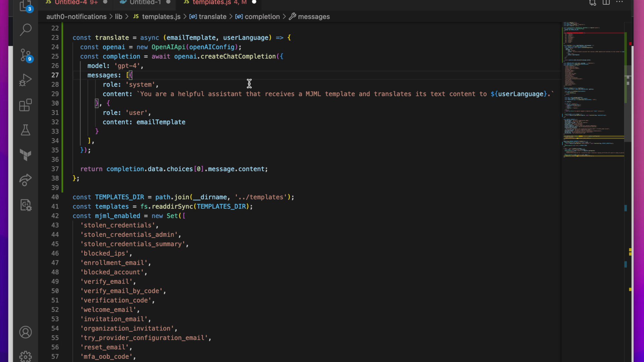This screenshot has width=644, height=362.
Task: Close templates.js tab via unsaved dot
Action: click(254, 2)
